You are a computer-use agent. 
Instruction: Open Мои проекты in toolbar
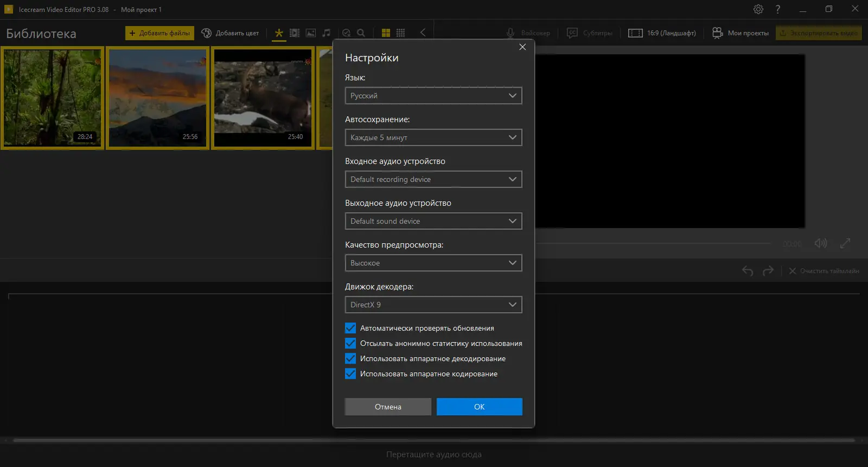(x=741, y=33)
